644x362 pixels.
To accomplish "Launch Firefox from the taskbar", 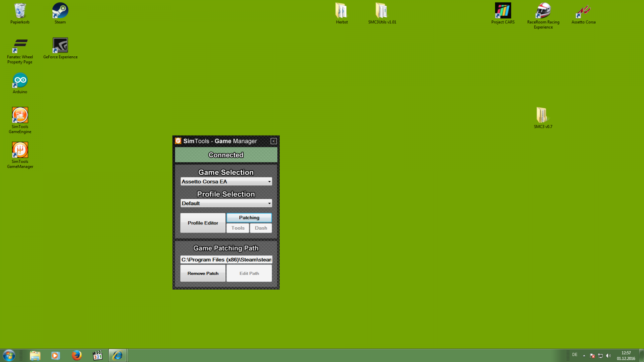I will coord(76,356).
